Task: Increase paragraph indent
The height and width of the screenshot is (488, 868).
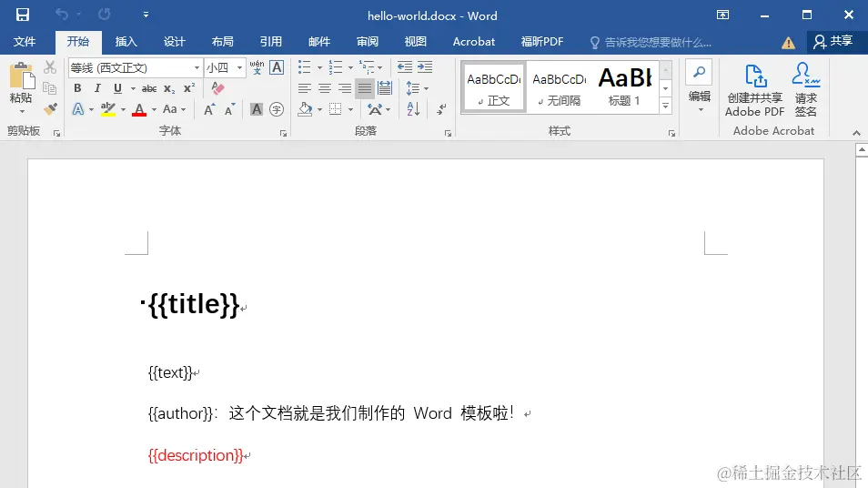Action: [425, 67]
